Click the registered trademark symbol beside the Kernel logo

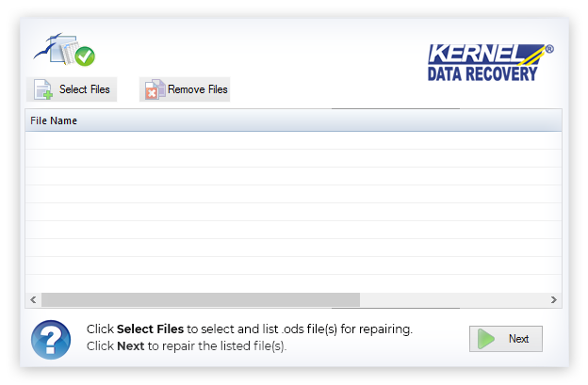[x=549, y=48]
